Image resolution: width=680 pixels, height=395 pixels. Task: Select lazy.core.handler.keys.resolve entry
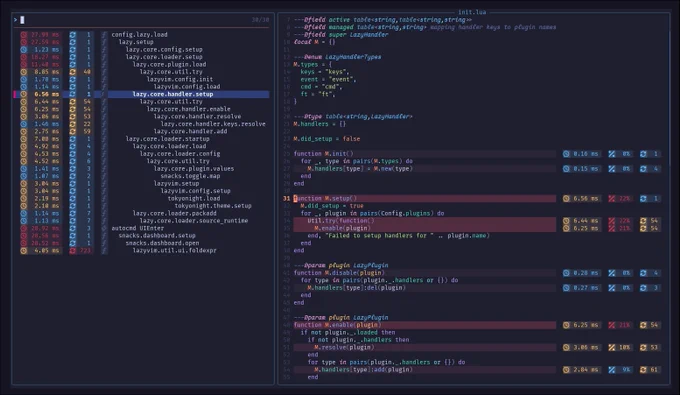213,124
